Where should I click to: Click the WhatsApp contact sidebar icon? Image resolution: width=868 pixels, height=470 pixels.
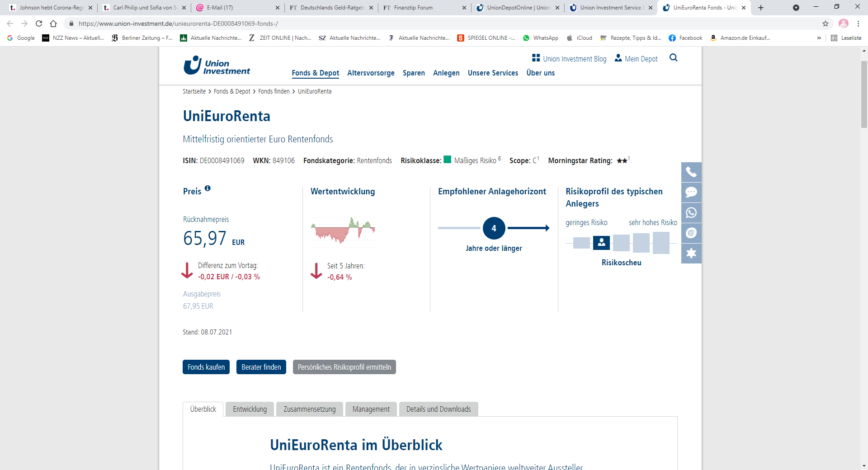point(691,213)
